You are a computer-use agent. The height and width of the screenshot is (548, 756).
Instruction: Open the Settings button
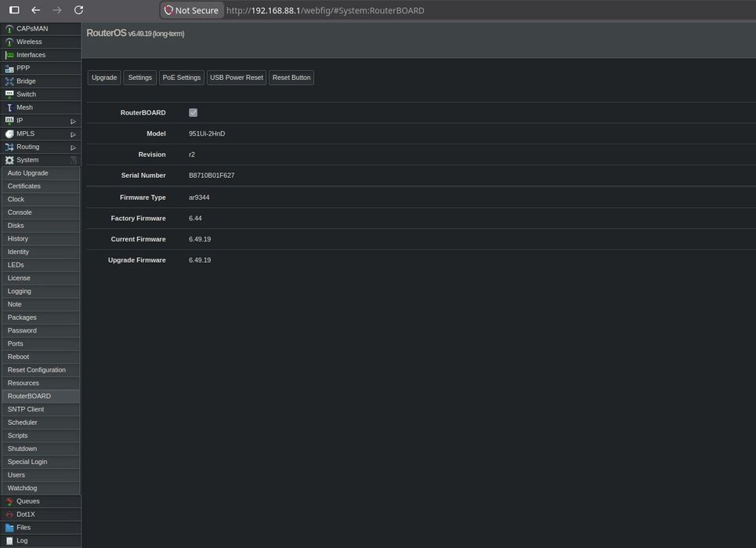pos(139,78)
